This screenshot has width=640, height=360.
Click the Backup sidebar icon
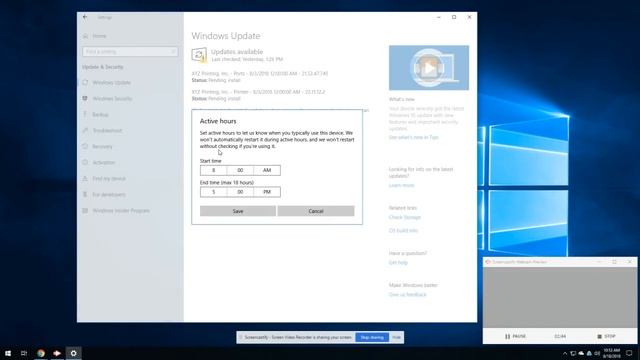(x=85, y=114)
